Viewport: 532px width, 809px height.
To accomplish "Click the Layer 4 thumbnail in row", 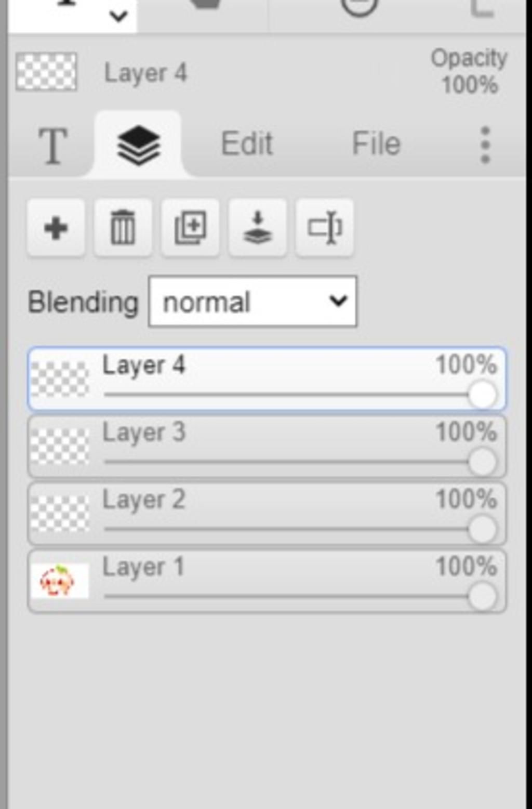I will click(60, 379).
